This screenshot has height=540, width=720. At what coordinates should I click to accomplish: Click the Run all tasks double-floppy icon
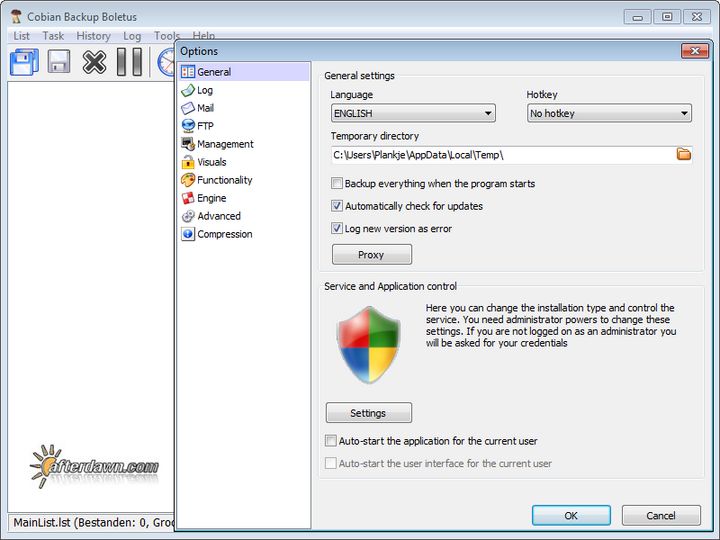24,62
